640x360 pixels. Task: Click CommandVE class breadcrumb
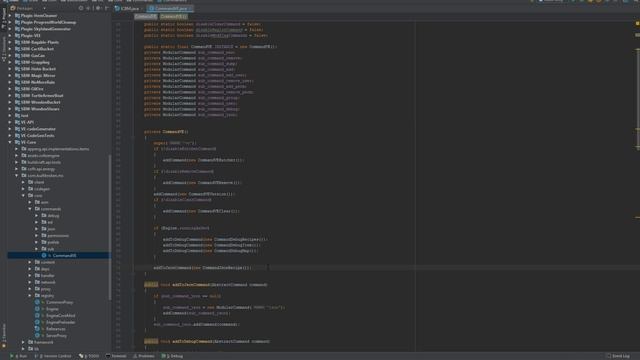pos(146,17)
